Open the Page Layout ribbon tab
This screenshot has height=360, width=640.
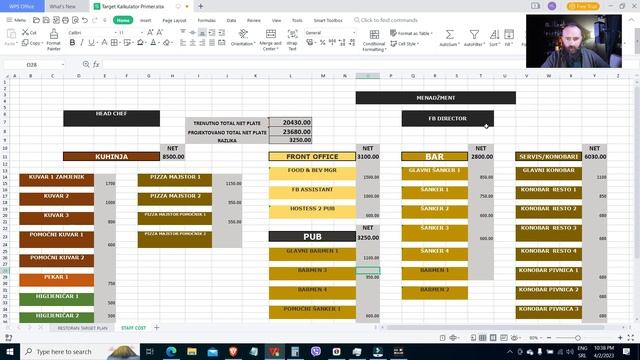tap(174, 20)
